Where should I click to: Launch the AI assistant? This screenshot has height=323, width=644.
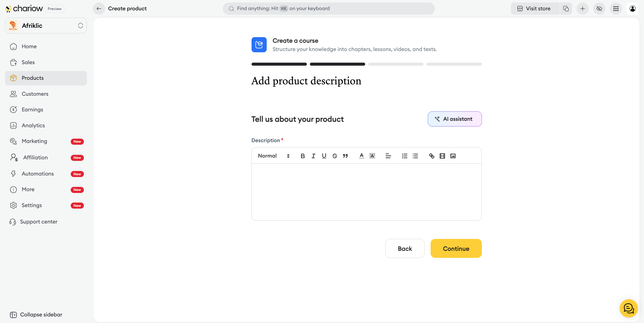click(x=455, y=119)
